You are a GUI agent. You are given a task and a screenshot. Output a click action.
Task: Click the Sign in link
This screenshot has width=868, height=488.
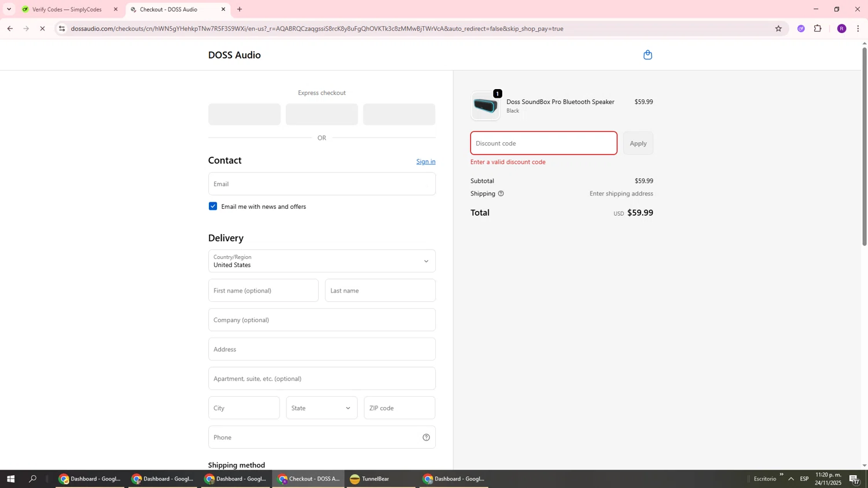[426, 161]
